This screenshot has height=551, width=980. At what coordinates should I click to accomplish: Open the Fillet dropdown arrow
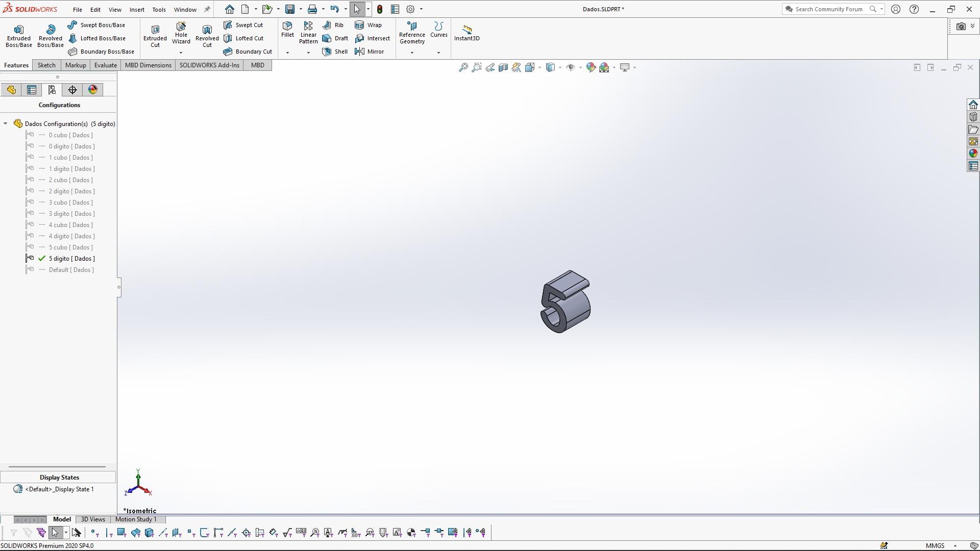point(287,53)
